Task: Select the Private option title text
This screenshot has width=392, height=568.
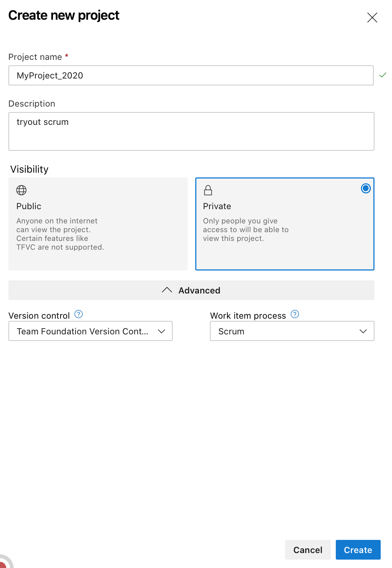Action: click(x=217, y=206)
